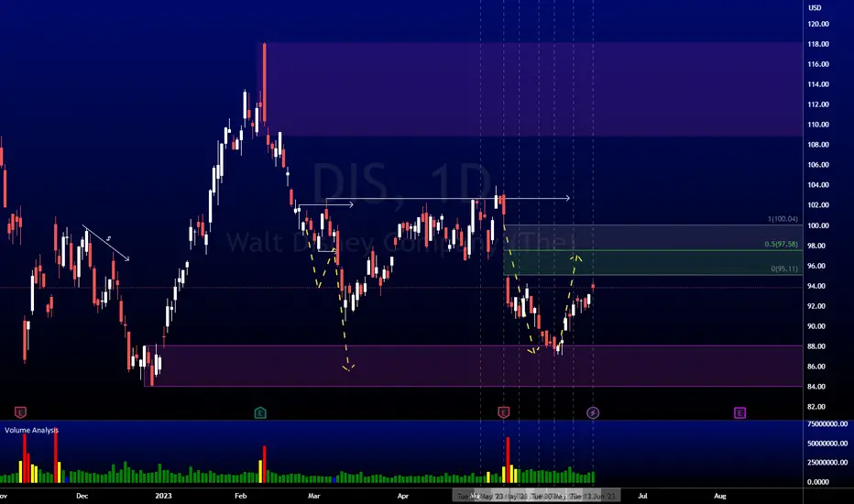854x504 pixels.
Task: Open the red earnings marker before December
Action: (x=20, y=412)
